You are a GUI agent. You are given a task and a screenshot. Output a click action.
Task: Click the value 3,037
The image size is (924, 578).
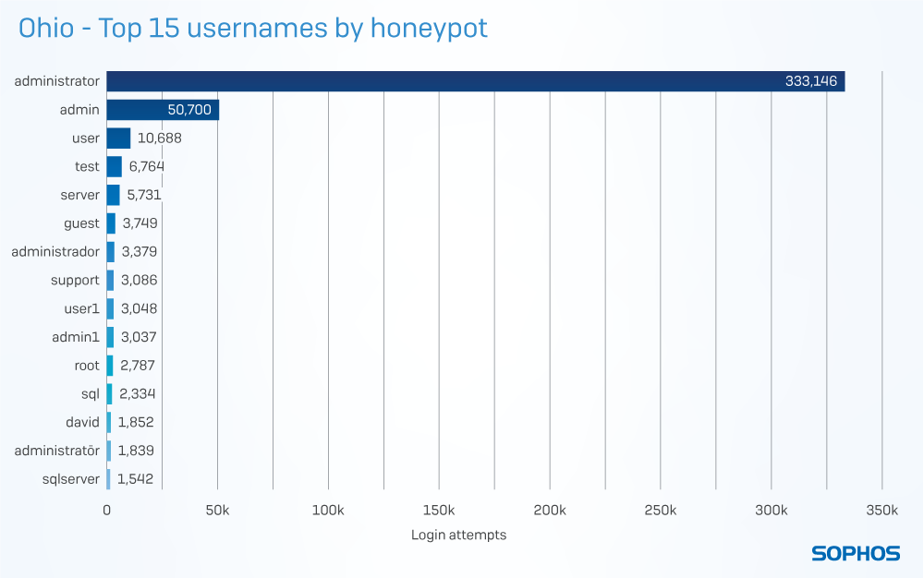(139, 337)
